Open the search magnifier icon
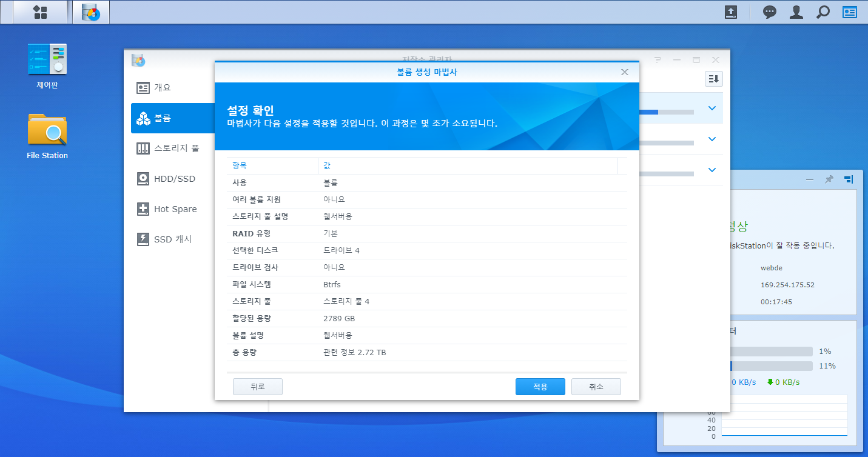The height and width of the screenshot is (457, 868). point(823,12)
